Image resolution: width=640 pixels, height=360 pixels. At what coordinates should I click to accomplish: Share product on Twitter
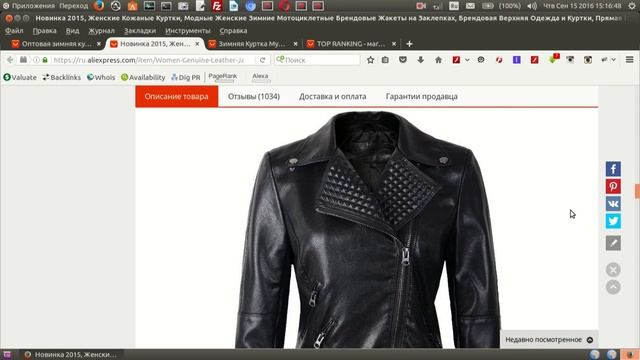613,221
